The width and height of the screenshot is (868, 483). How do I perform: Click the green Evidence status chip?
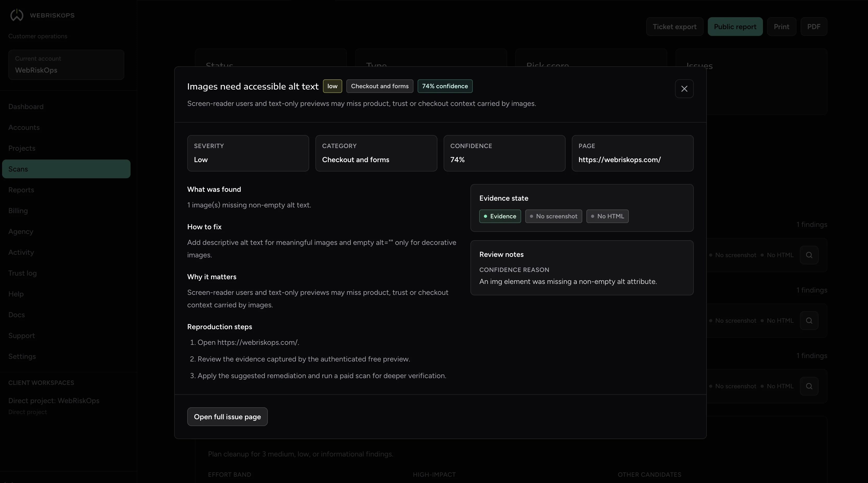tap(500, 216)
